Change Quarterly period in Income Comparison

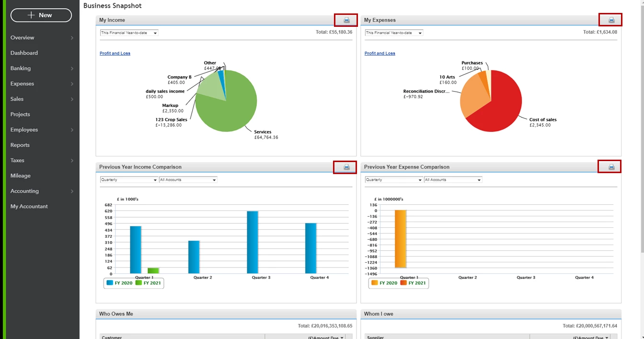click(x=129, y=180)
